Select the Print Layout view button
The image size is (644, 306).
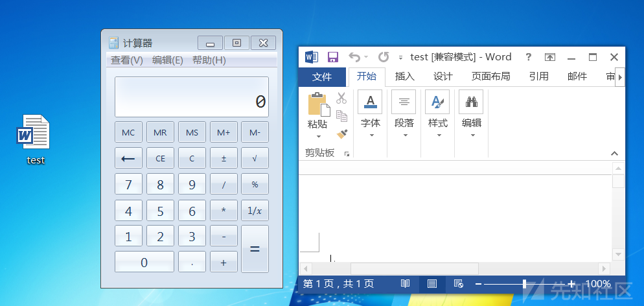[432, 284]
